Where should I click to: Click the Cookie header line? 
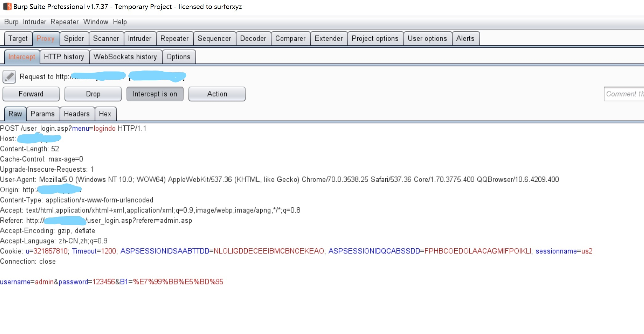point(296,251)
